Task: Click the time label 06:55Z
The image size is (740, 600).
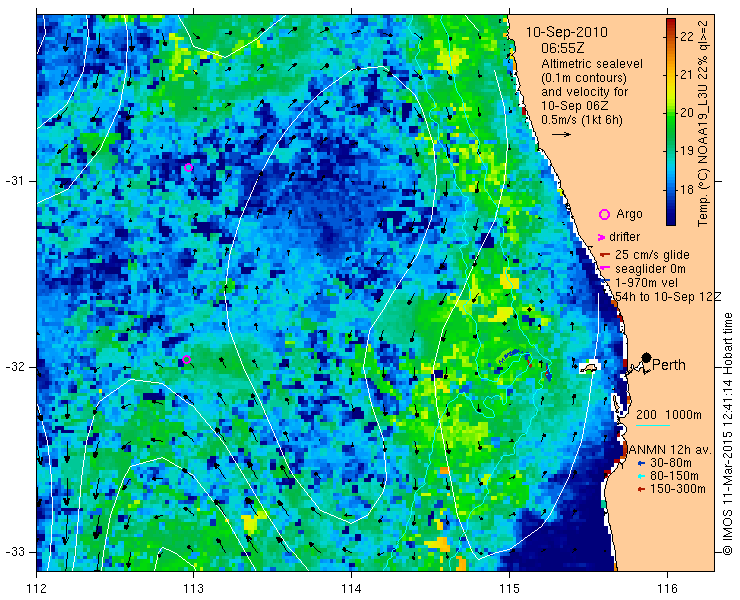Action: tap(563, 48)
